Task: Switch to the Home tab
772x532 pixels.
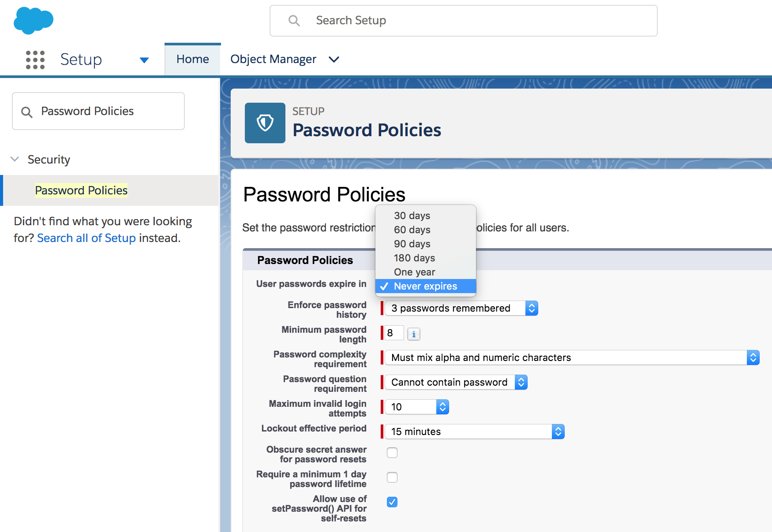Action: (193, 60)
